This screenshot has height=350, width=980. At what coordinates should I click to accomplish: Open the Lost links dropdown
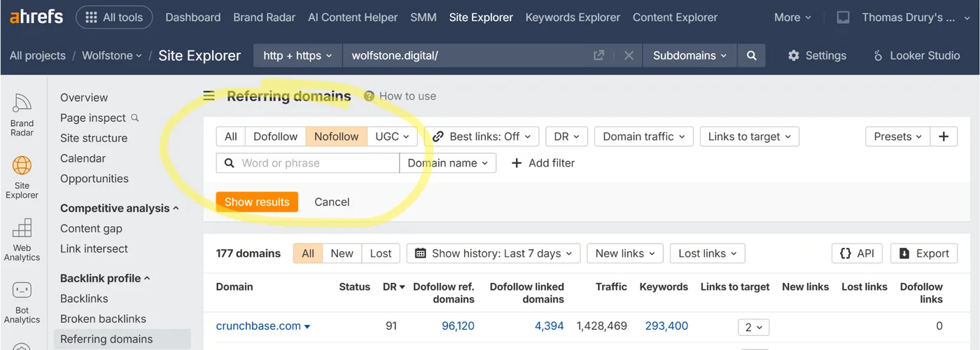click(x=708, y=253)
